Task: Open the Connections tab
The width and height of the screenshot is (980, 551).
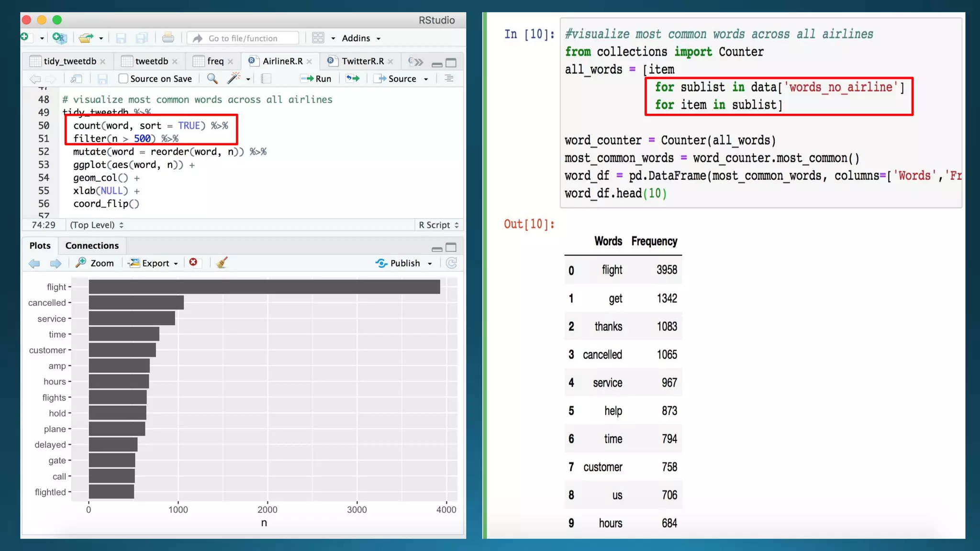Action: click(x=92, y=245)
